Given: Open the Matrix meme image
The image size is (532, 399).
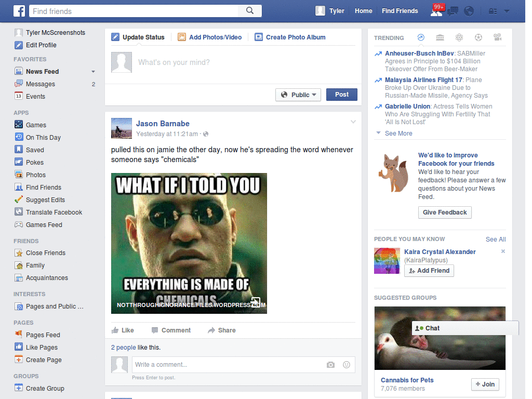Looking at the screenshot, I should pos(189,243).
